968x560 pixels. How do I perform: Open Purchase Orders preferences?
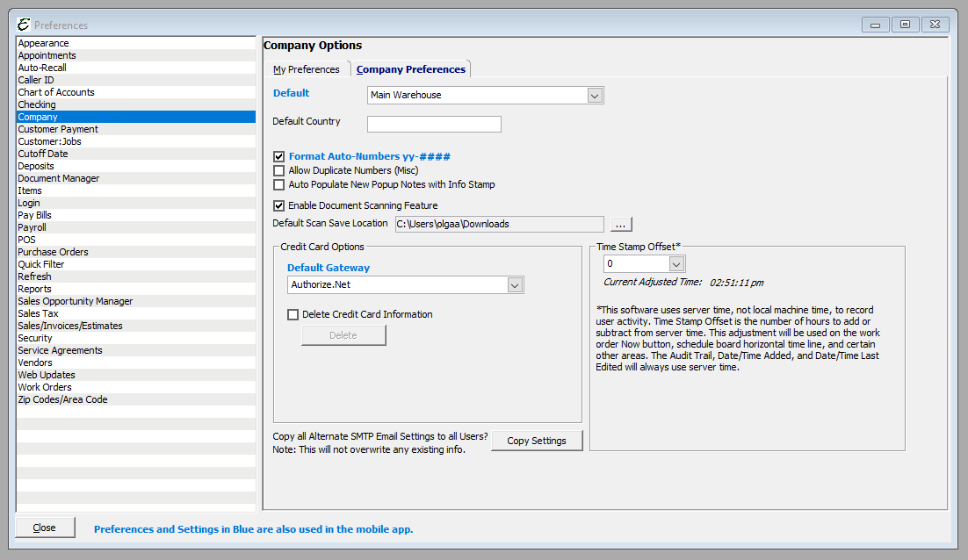[136, 252]
